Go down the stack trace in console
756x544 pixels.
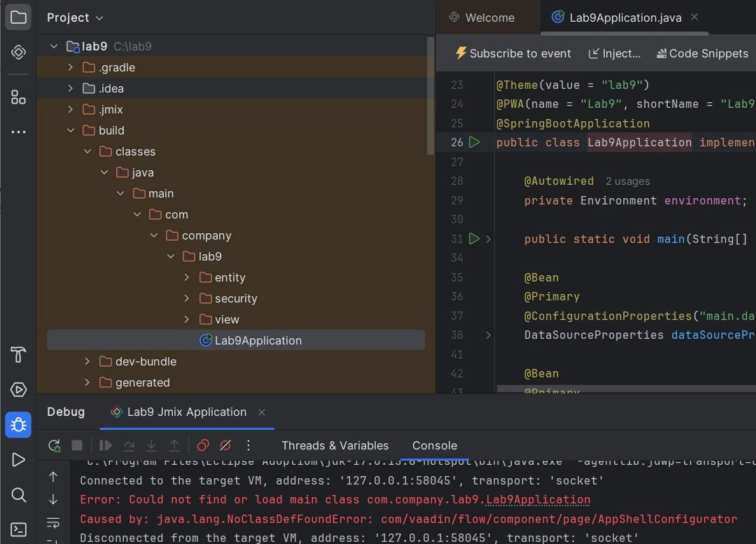click(53, 499)
